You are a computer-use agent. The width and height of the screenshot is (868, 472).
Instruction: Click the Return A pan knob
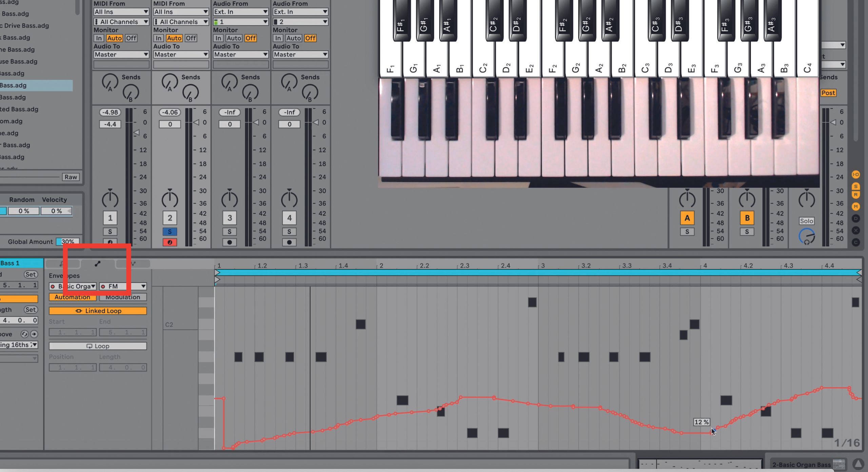pos(687,199)
